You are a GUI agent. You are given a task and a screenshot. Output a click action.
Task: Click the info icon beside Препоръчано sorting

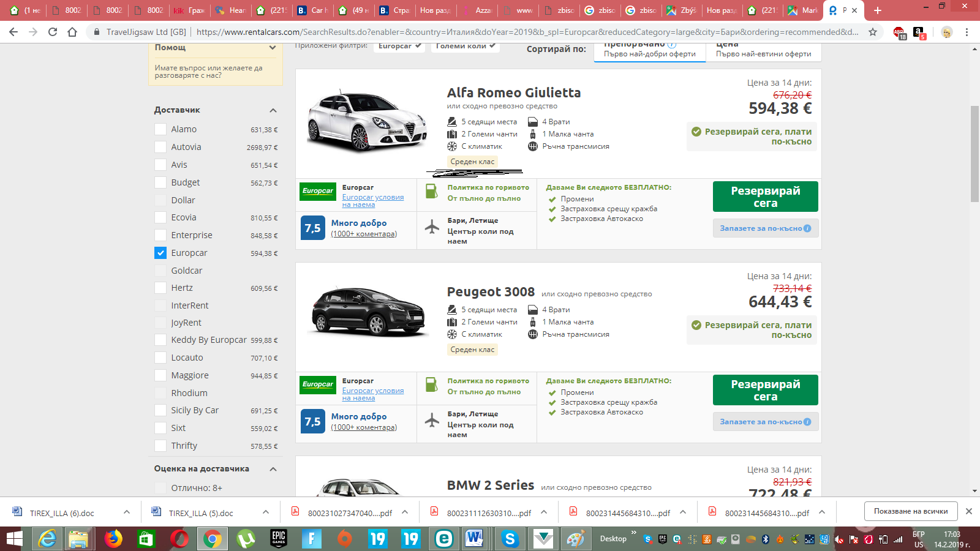tap(672, 45)
